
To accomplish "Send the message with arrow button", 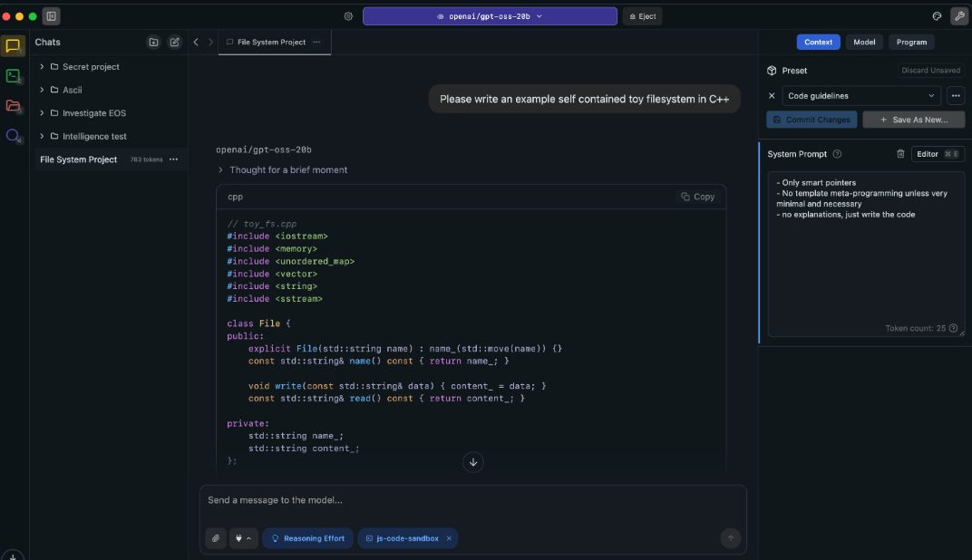I will tap(730, 538).
